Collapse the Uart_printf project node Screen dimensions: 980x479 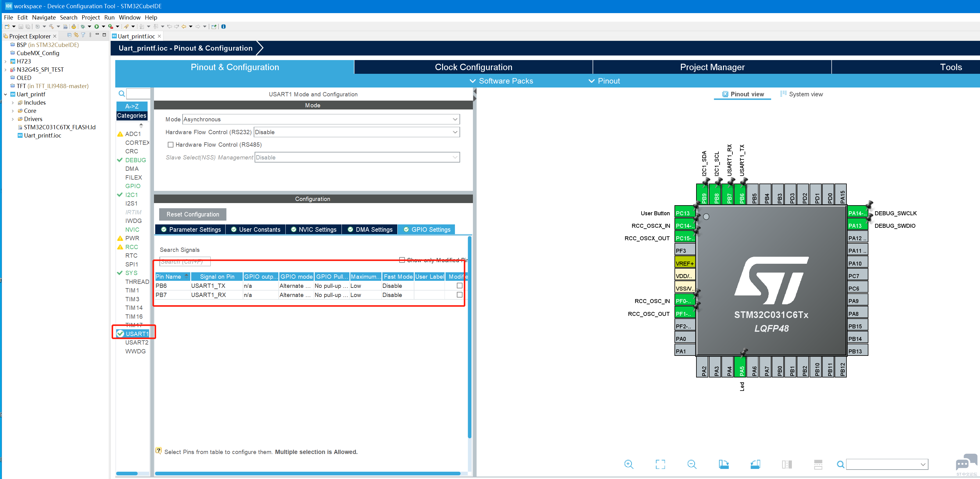(5, 94)
